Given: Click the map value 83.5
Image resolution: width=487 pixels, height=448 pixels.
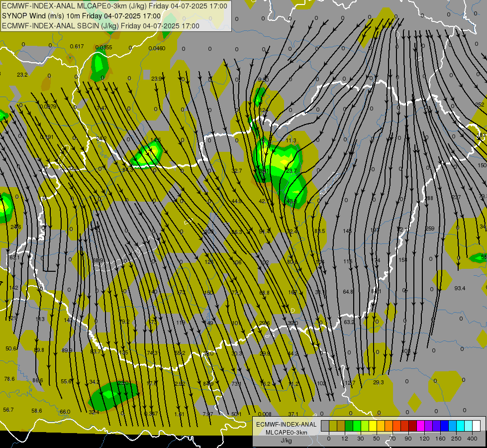Looking at the screenshot, I should pos(319,231).
